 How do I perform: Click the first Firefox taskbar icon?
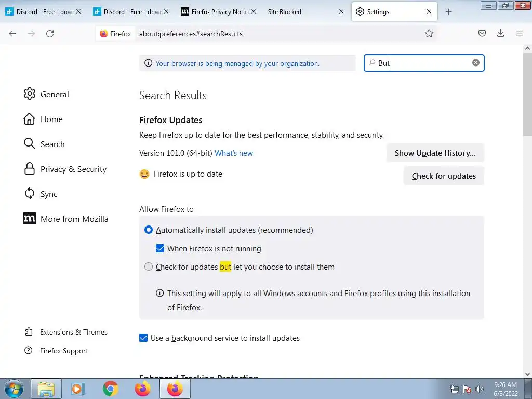142,389
